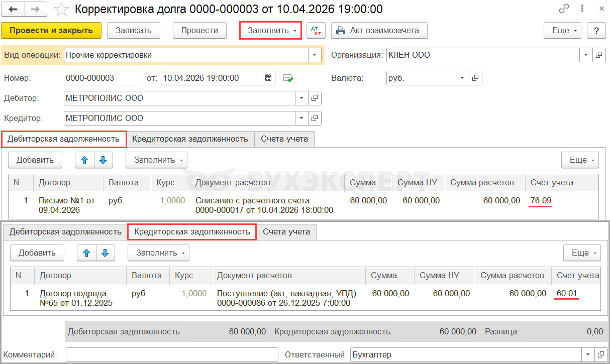610x364 pixels.
Task: Click the back navigation arrow
Action: tap(13, 10)
